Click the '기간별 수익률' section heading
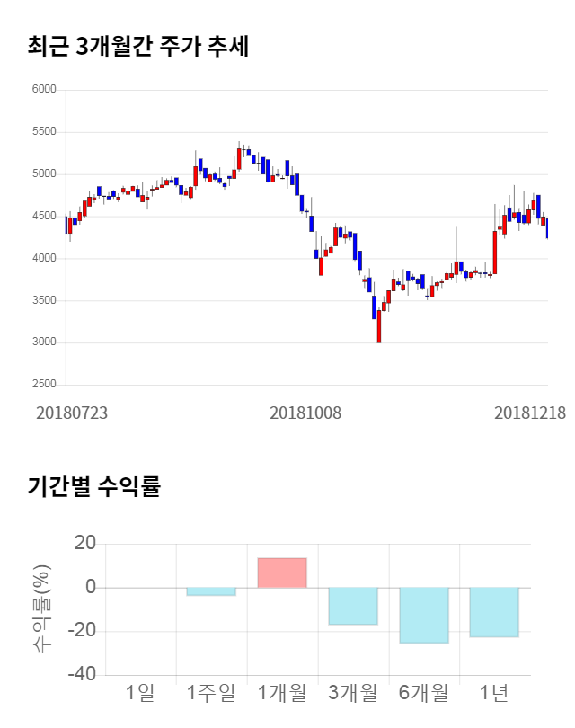 coord(93,487)
